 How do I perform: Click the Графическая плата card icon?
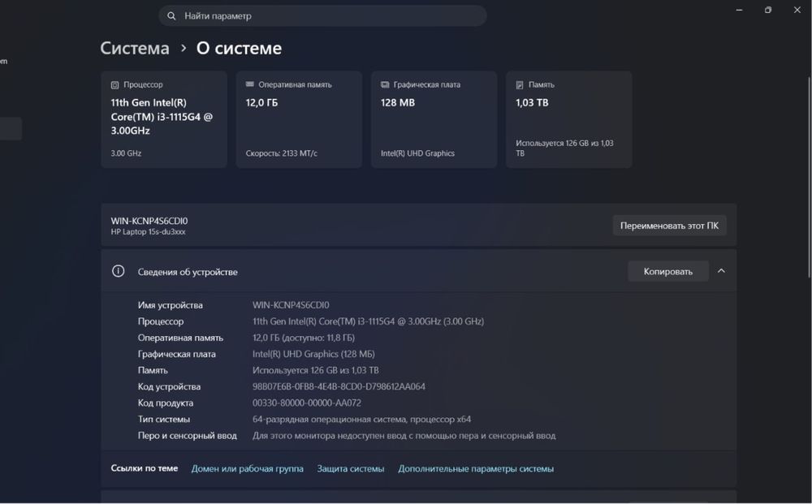coord(385,84)
